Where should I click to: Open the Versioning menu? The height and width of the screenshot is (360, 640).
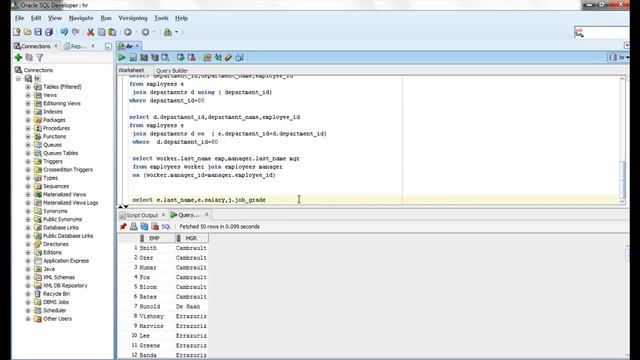133,18
